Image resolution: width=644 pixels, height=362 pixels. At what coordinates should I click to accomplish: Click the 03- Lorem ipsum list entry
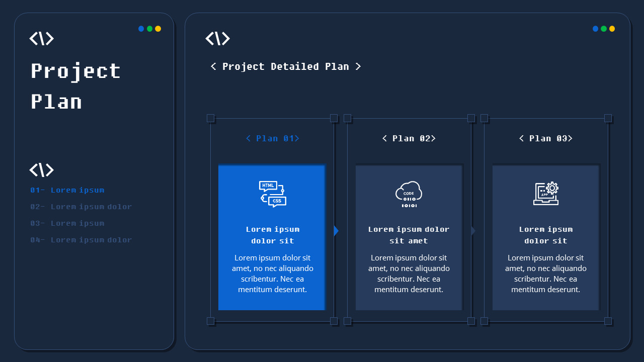tap(67, 223)
